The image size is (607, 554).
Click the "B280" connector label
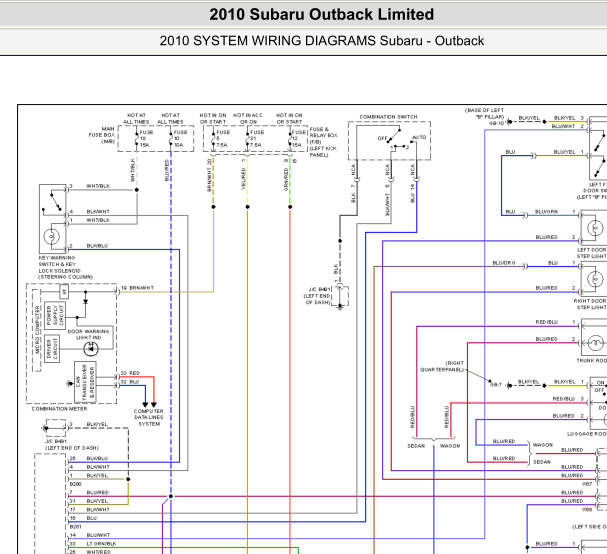pyautogui.click(x=75, y=484)
